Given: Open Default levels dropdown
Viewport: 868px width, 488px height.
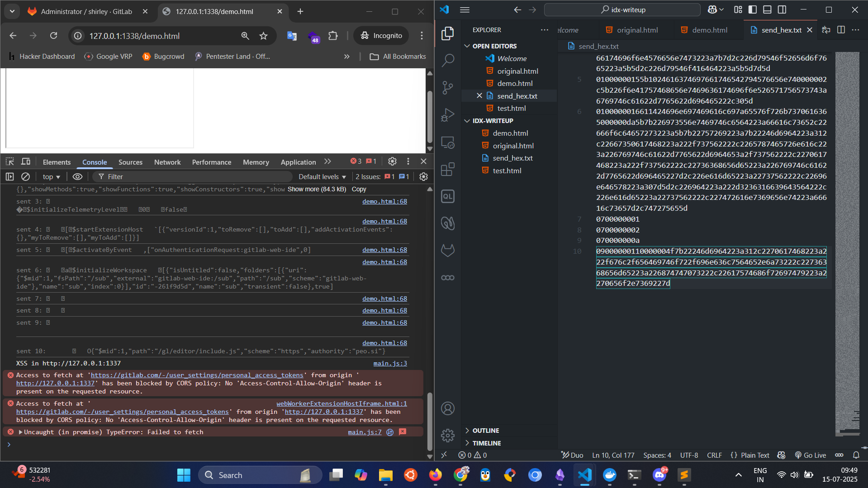Looking at the screenshot, I should click(x=322, y=177).
